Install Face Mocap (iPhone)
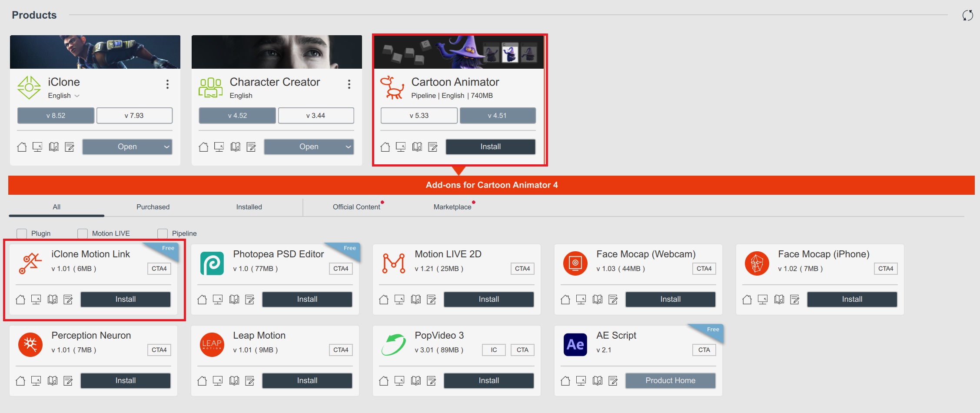Image resolution: width=980 pixels, height=413 pixels. pos(852,300)
